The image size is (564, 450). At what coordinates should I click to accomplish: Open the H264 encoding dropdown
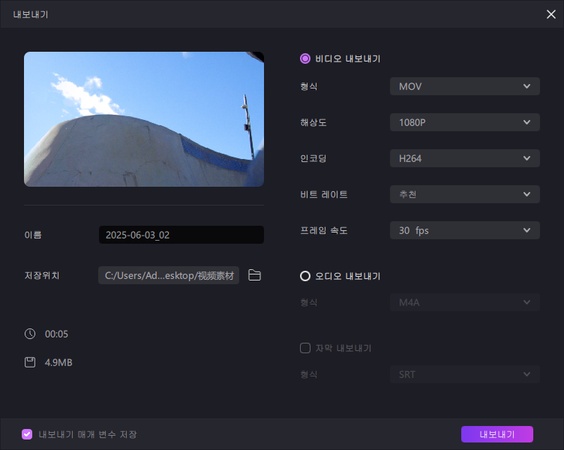click(464, 158)
